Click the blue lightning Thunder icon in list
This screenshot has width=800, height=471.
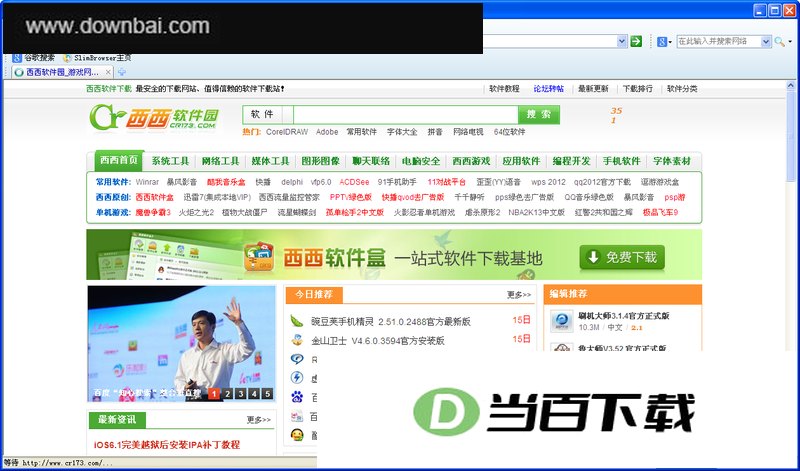[x=297, y=378]
